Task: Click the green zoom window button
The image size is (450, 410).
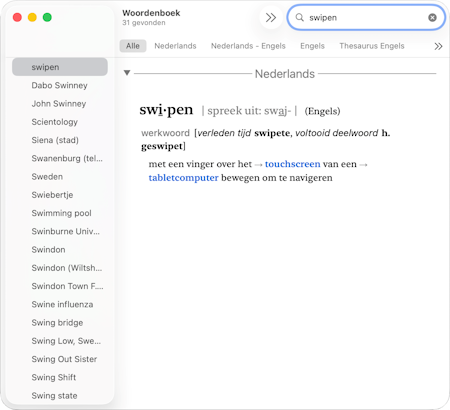Action: click(47, 17)
